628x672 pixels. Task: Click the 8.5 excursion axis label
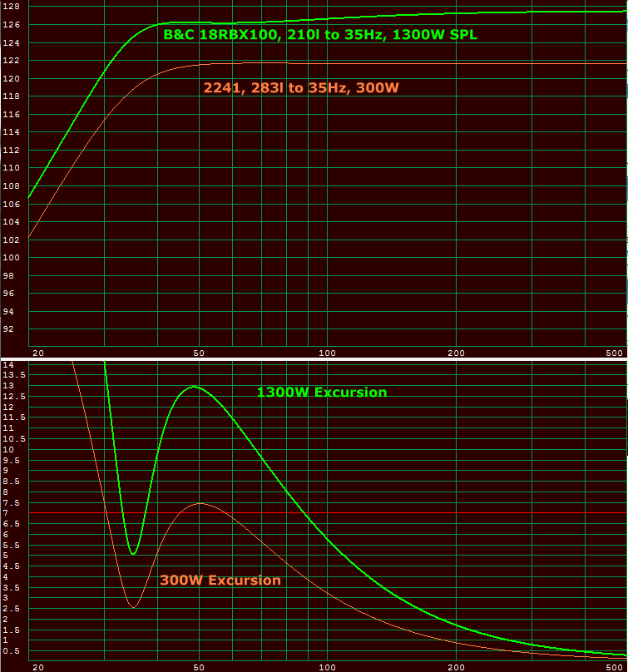(11, 482)
